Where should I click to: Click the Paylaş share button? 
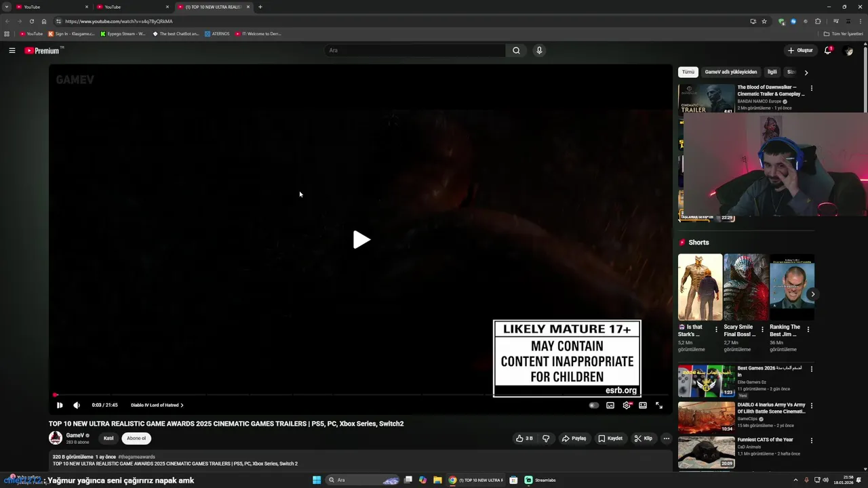point(574,439)
